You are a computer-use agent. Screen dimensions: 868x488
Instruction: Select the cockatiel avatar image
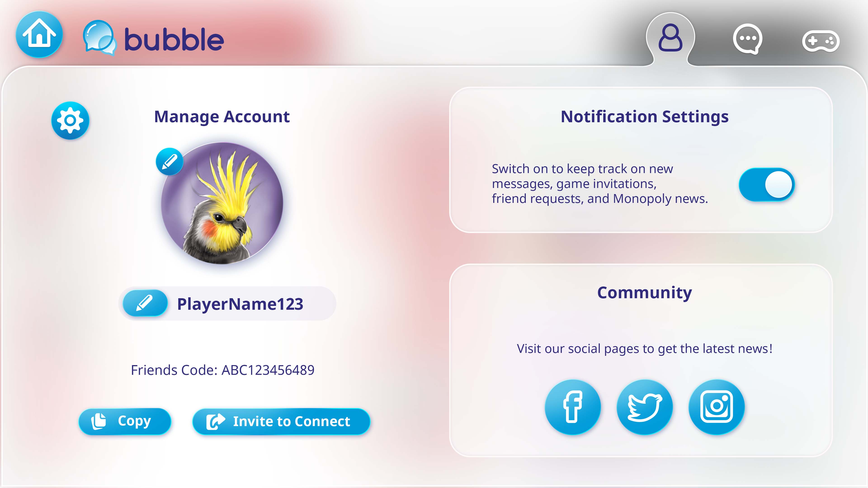(x=222, y=203)
